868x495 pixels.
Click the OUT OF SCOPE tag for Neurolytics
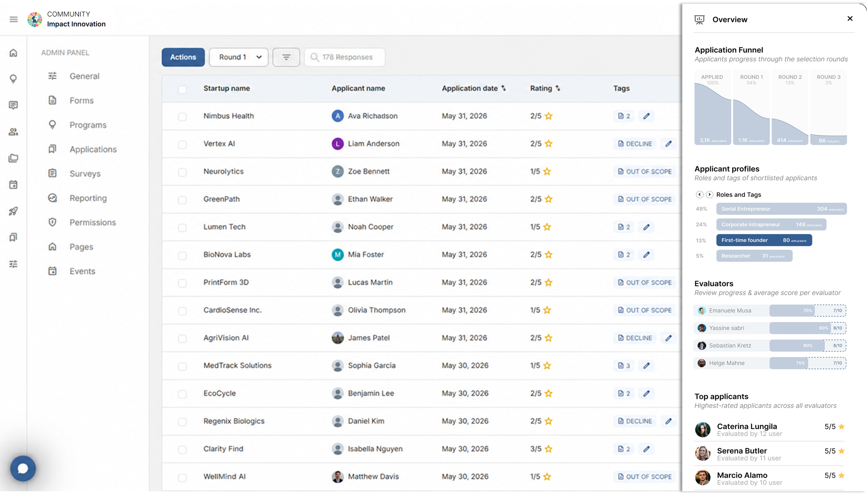(645, 172)
